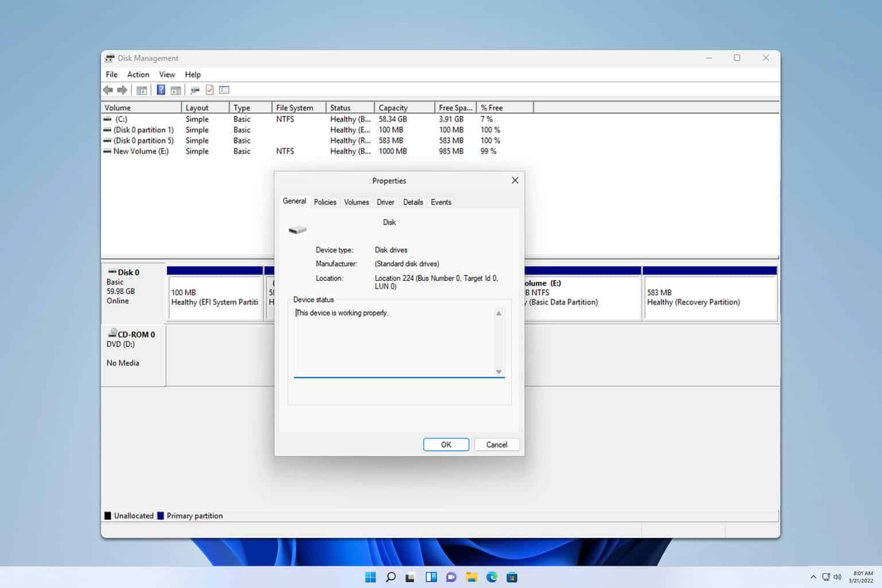Click the 985 MB free space cell
This screenshot has height=588, width=882.
coord(451,151)
